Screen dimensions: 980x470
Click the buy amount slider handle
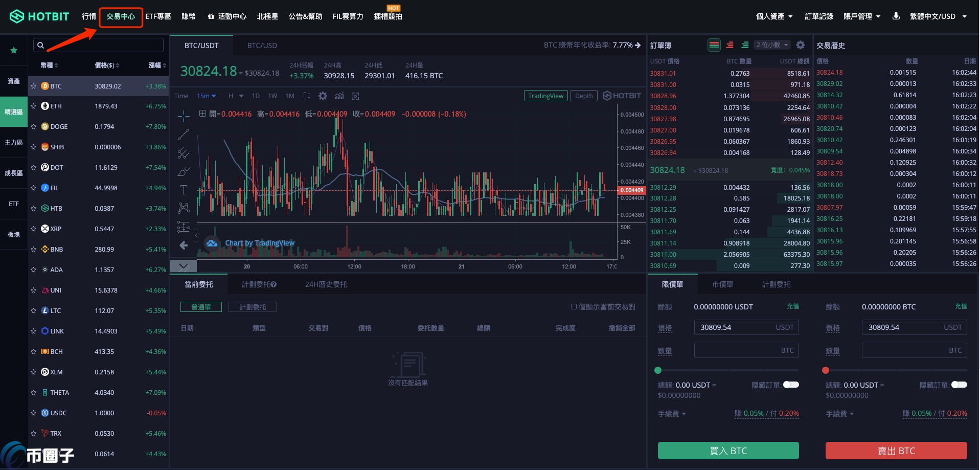point(658,370)
